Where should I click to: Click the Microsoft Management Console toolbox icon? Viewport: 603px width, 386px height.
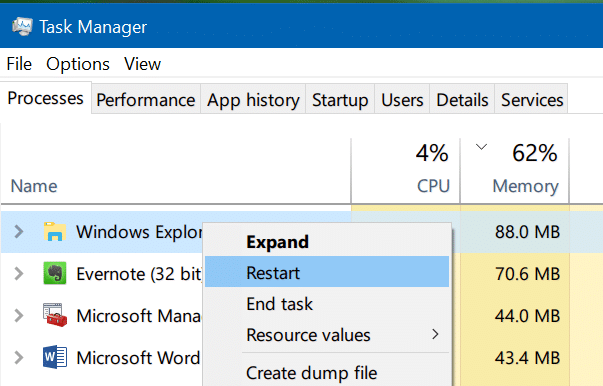pos(55,315)
